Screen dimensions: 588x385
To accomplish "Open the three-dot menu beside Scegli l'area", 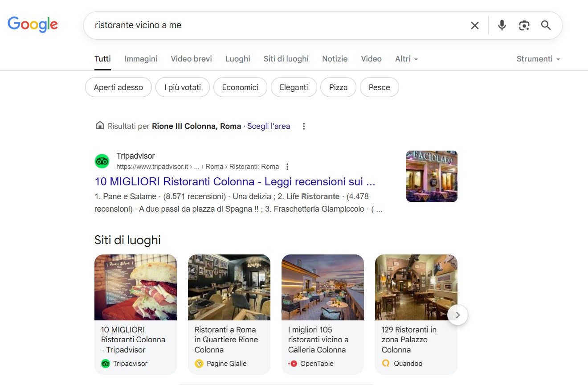I will click(304, 126).
